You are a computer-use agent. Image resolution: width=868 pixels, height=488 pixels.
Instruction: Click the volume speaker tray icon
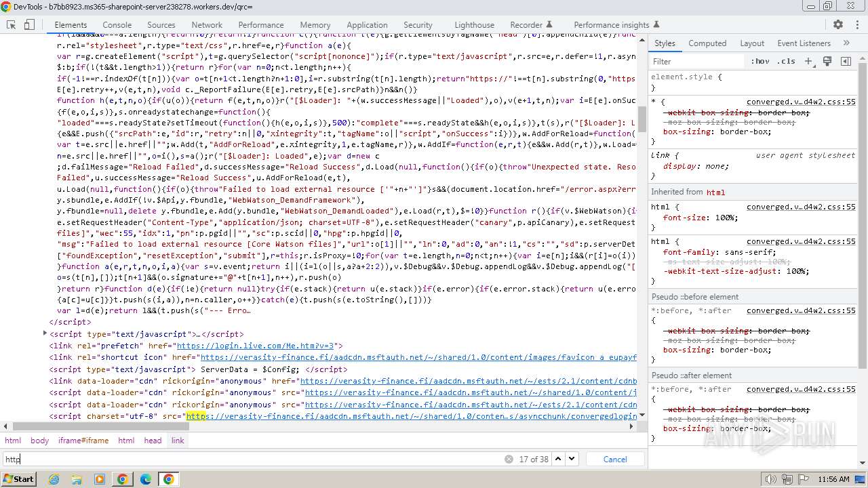click(770, 479)
